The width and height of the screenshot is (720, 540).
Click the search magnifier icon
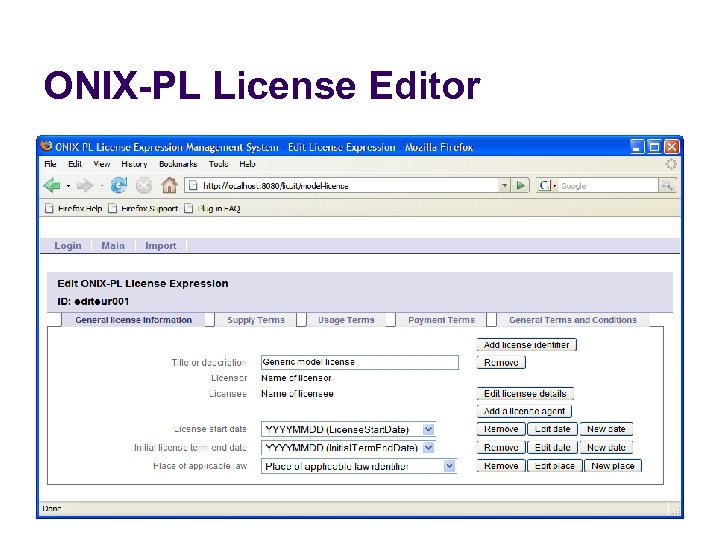pos(667,186)
